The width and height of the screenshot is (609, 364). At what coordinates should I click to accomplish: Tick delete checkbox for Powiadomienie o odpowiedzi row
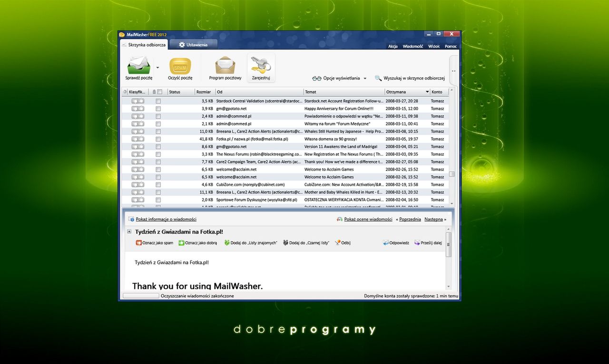[158, 116]
